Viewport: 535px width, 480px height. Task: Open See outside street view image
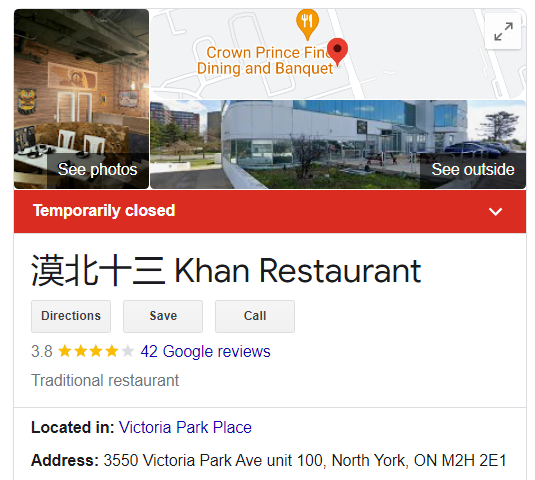coord(338,144)
